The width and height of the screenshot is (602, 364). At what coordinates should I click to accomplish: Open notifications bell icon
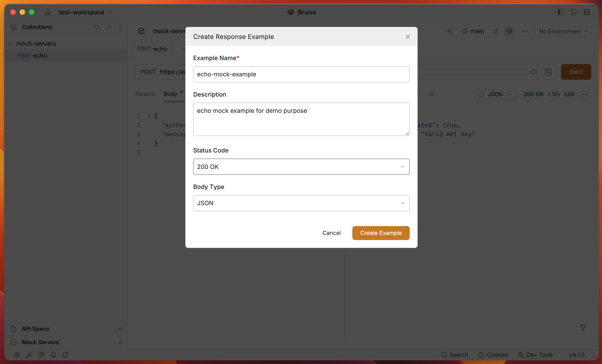point(53,355)
